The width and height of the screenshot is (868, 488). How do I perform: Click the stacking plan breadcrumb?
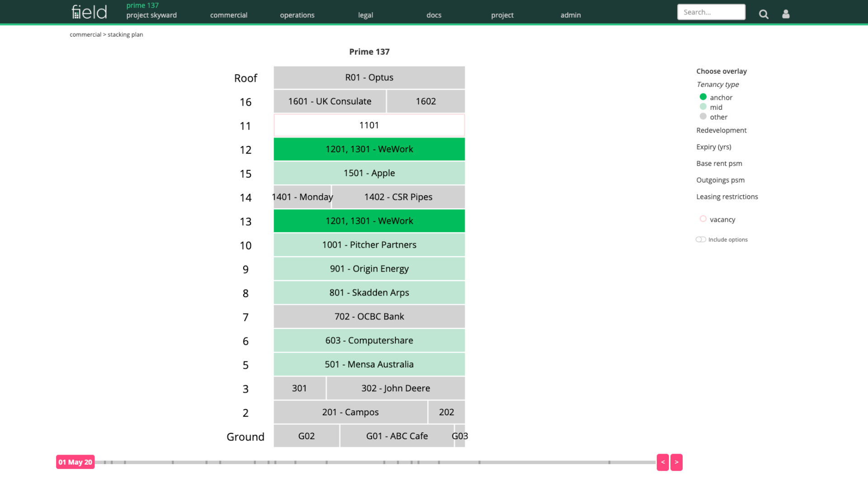[125, 34]
